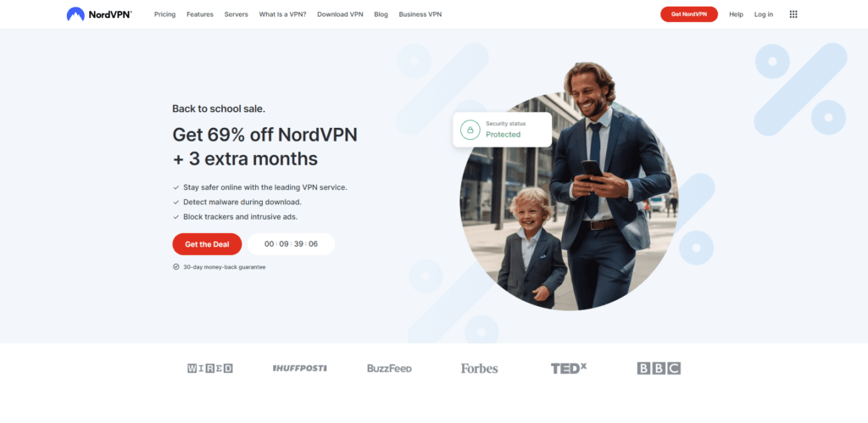Open the Features navigation item
Viewport: 868px width, 423px height.
click(200, 14)
